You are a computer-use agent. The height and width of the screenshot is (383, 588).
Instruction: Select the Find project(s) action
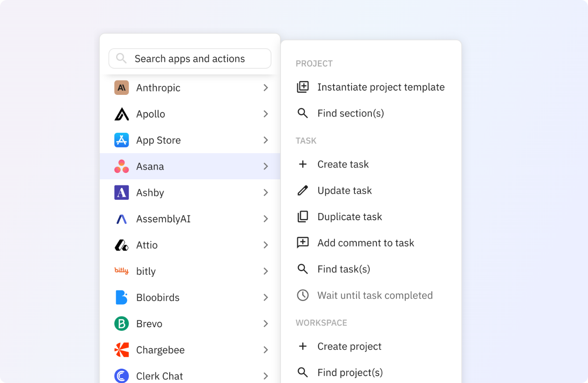tap(371, 373)
